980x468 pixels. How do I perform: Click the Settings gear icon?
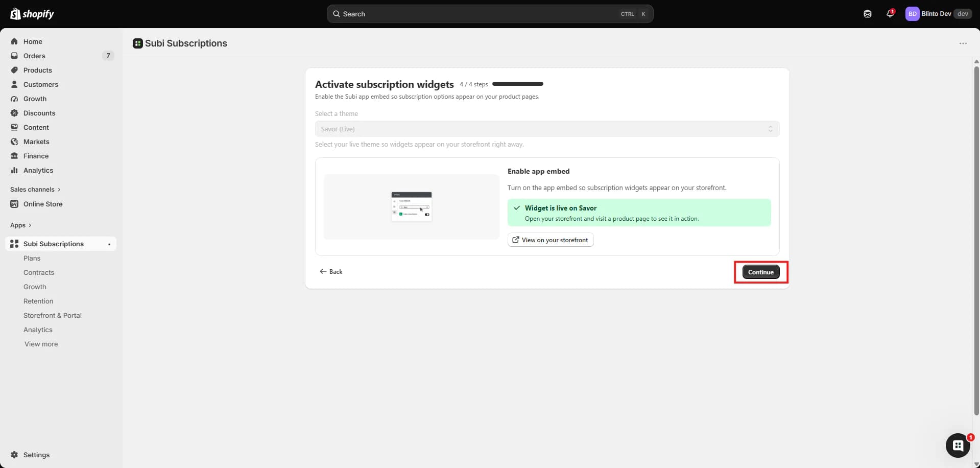[14, 455]
